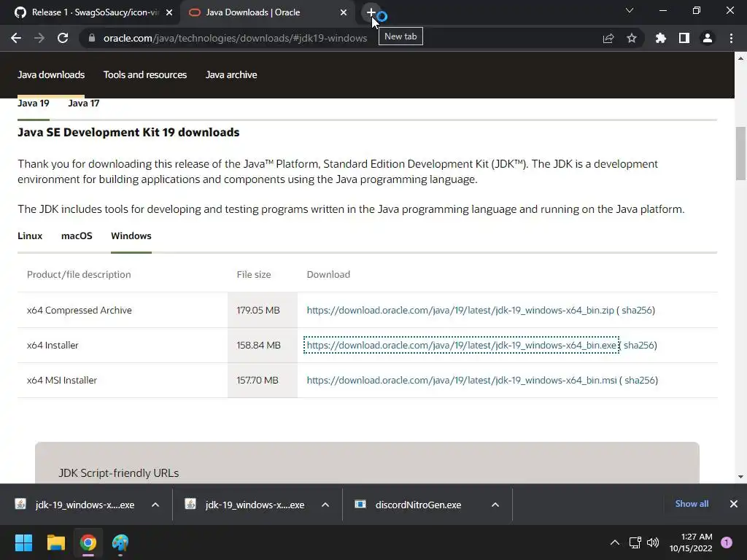Image resolution: width=747 pixels, height=560 pixels.
Task: Click the scrollbar up arrow
Action: (740, 58)
